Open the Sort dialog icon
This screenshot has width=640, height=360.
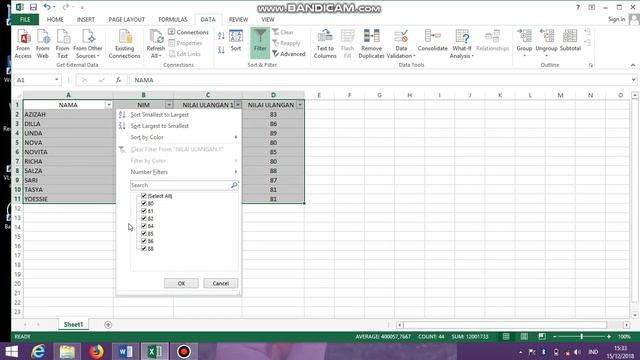(x=236, y=41)
